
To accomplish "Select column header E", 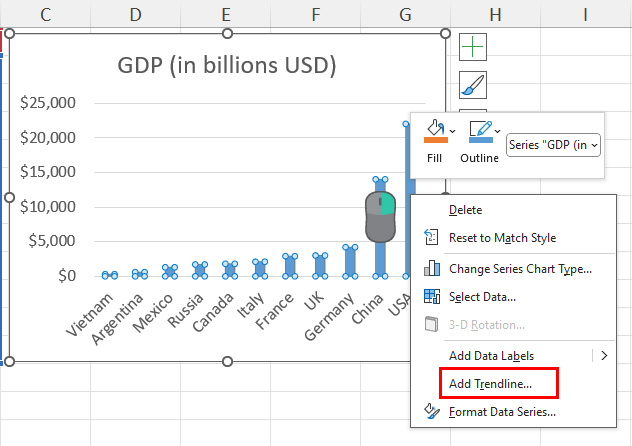I will (x=226, y=15).
